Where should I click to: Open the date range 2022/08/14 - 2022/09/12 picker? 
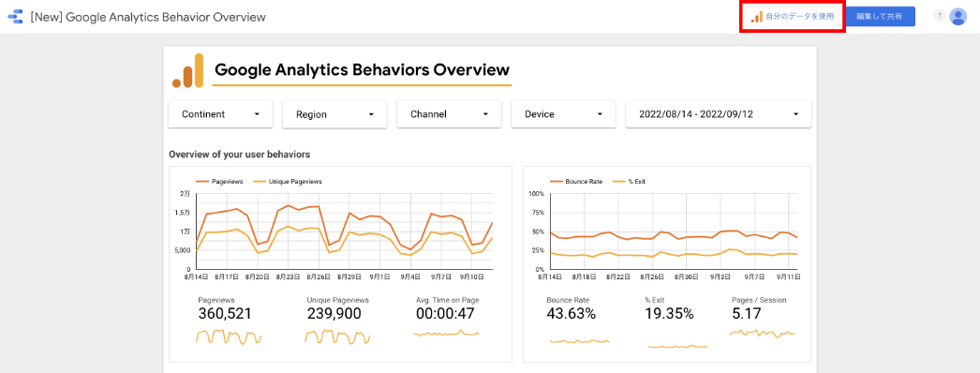719,114
